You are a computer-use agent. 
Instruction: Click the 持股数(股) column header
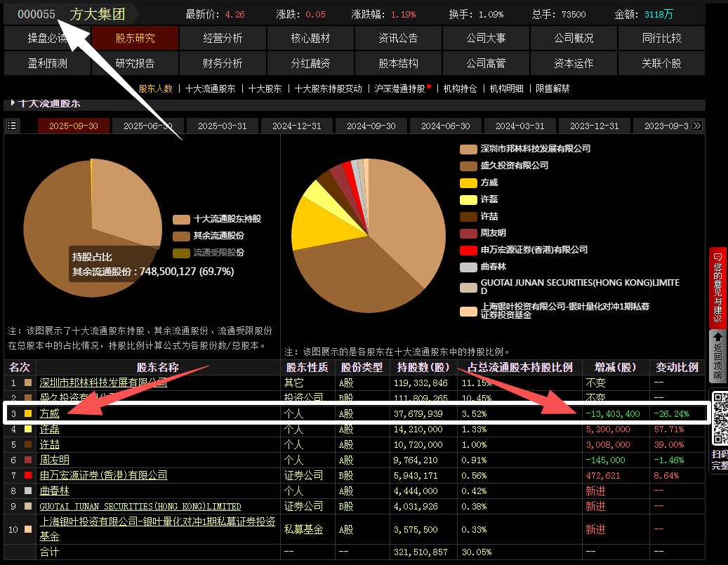click(423, 367)
